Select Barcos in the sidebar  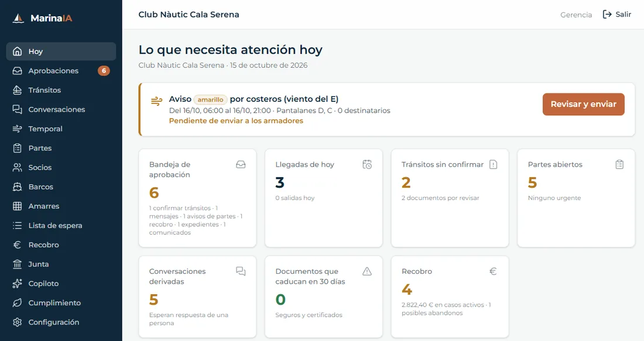point(61,187)
